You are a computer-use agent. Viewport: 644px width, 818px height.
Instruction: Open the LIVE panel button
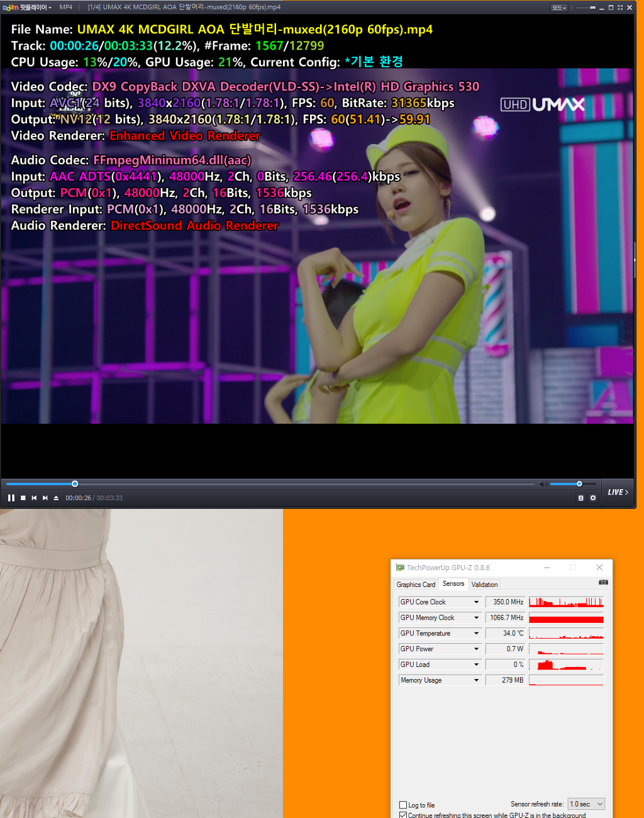pos(618,492)
